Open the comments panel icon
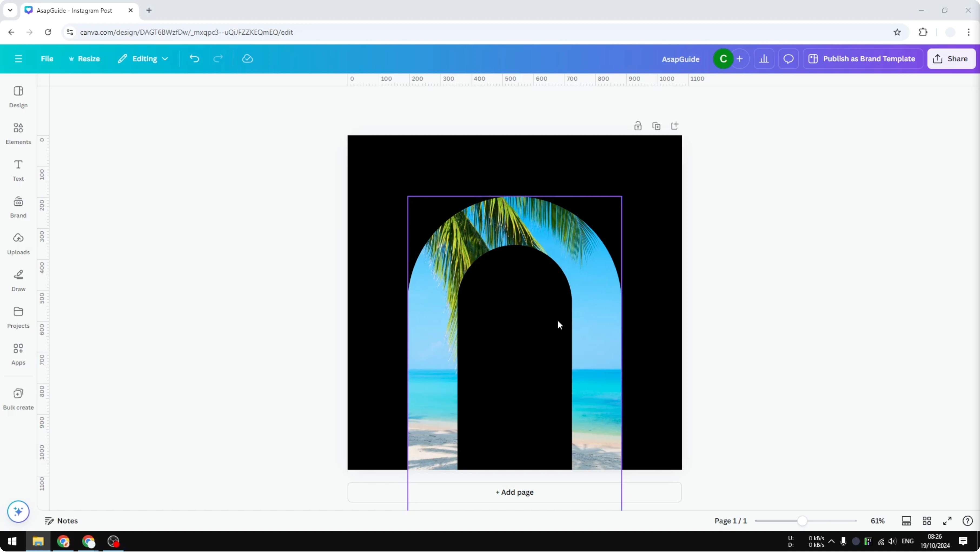 (x=788, y=59)
